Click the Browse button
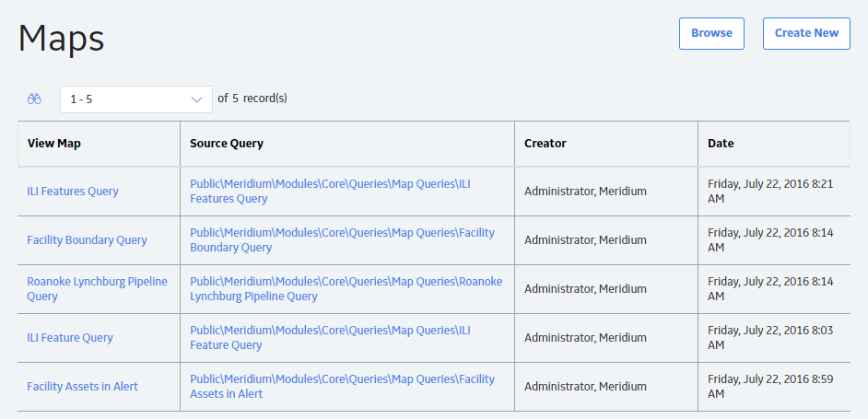868x419 pixels. [711, 33]
